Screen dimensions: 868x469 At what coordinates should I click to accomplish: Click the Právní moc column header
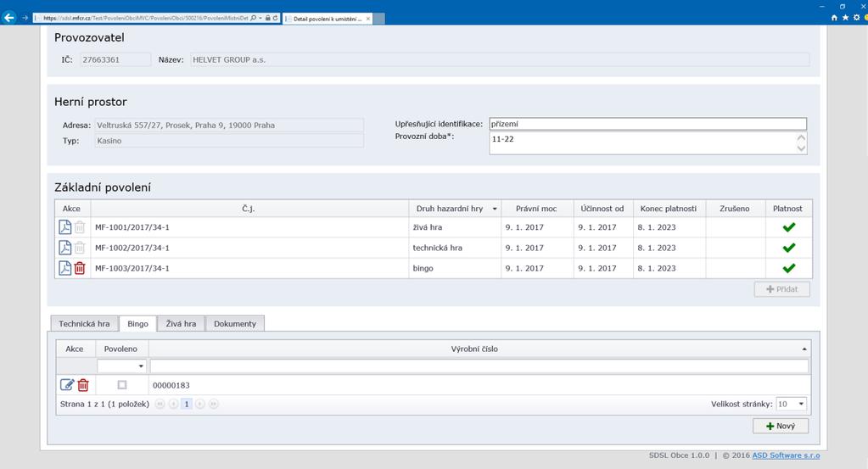536,209
